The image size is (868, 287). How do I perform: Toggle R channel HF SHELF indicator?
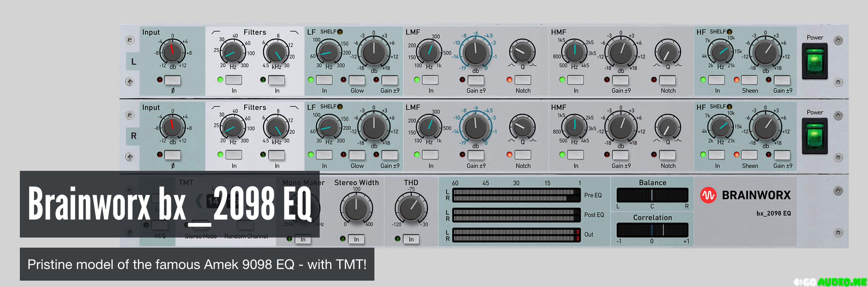pos(729,107)
